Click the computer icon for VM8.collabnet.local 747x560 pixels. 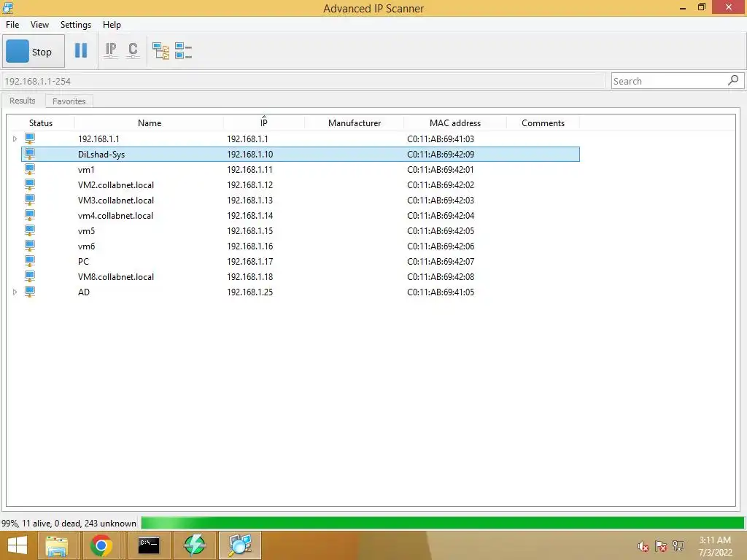coord(29,276)
